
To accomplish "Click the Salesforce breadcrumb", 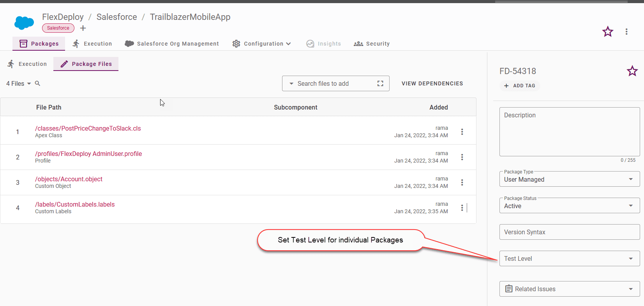I will 117,17.
